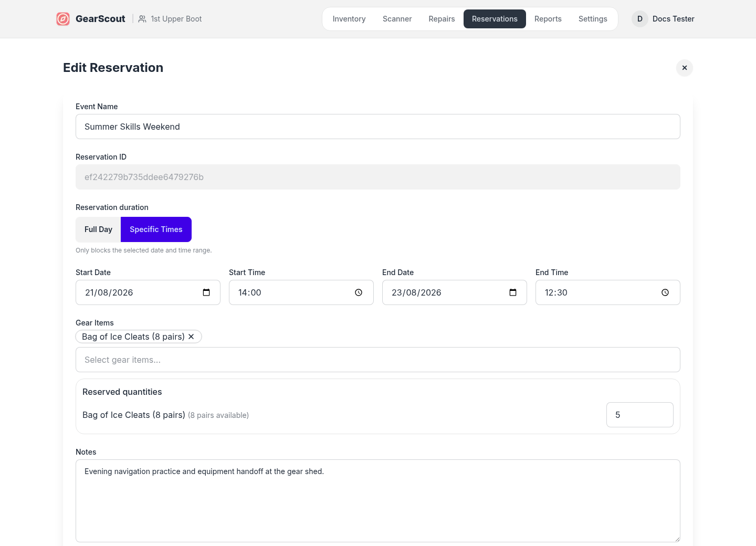Select Full Day reservation duration
This screenshot has width=756, height=546.
(x=98, y=229)
